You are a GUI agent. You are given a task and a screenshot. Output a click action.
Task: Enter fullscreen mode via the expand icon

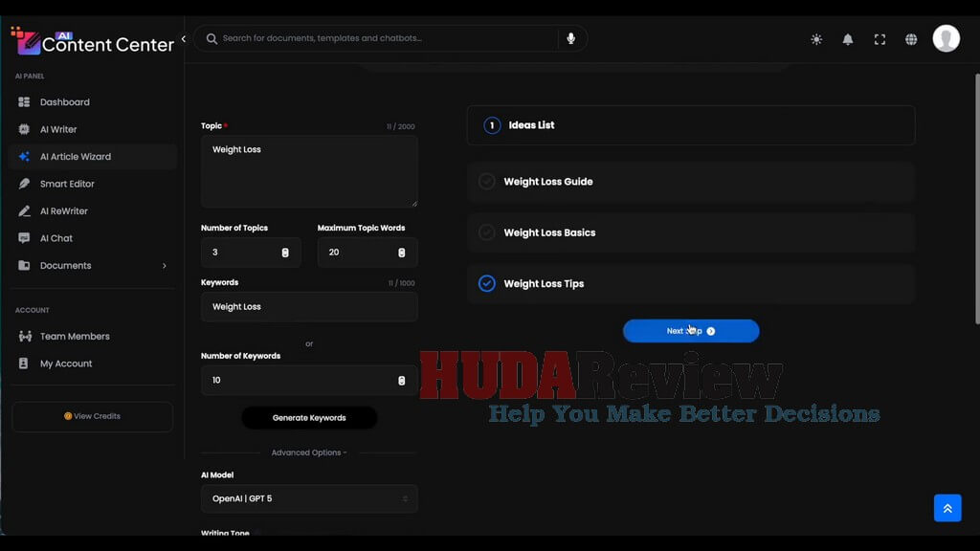point(880,39)
